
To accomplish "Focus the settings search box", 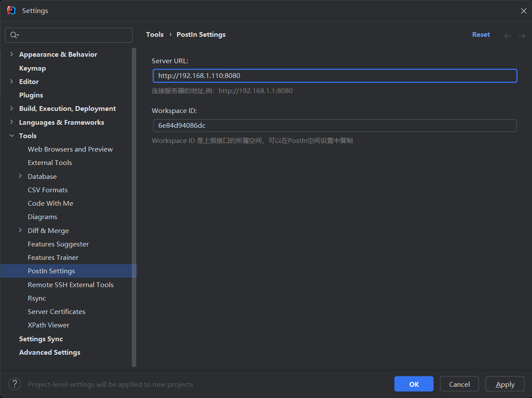I will point(69,35).
